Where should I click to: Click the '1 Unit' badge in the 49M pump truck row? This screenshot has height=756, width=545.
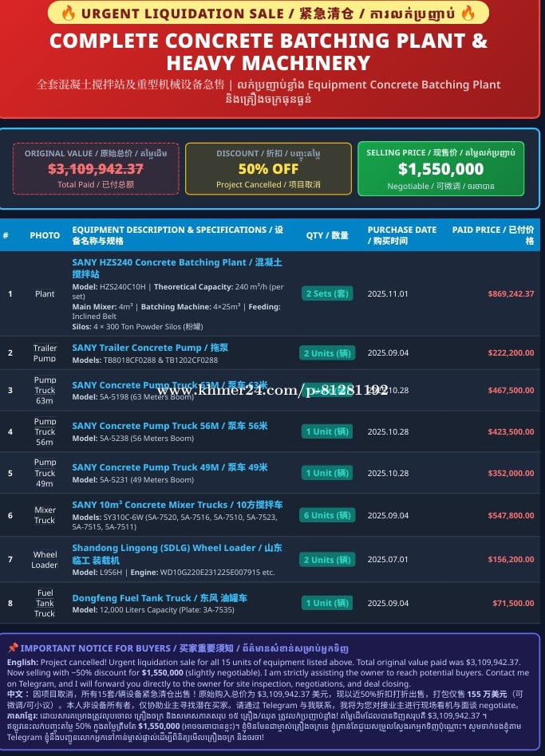tap(327, 473)
